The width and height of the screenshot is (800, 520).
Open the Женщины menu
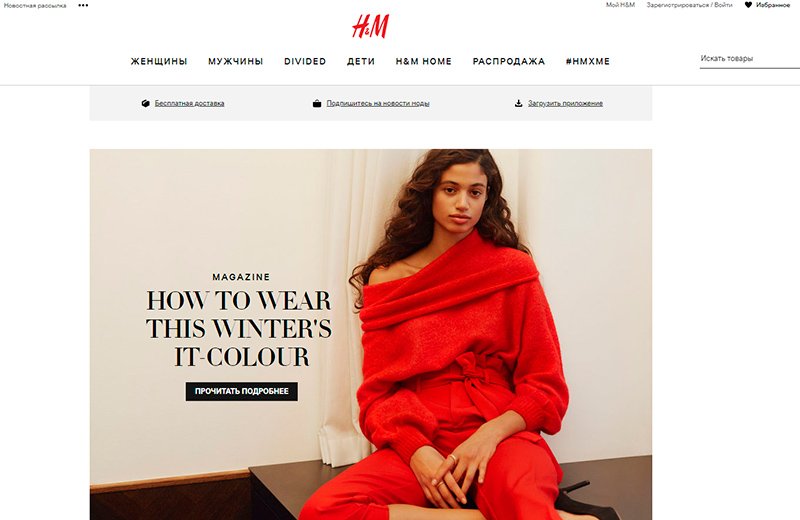click(x=159, y=61)
